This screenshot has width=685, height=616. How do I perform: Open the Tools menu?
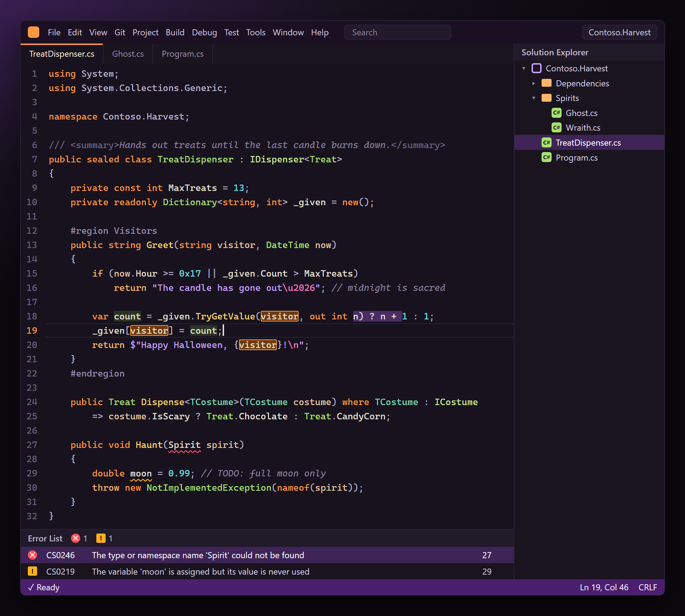pos(255,32)
